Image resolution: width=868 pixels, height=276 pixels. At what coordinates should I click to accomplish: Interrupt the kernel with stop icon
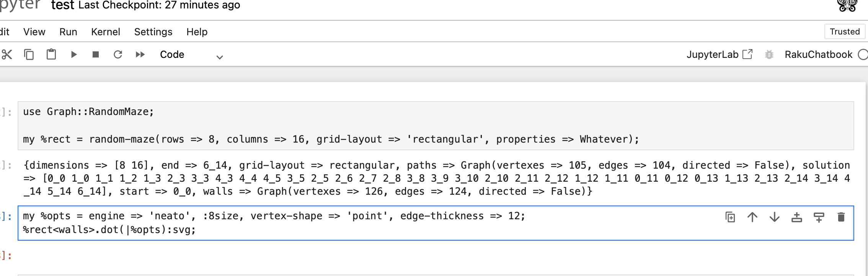pos(96,54)
